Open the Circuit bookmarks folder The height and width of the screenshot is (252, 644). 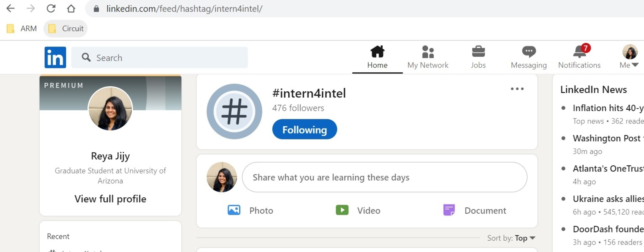[x=66, y=29]
